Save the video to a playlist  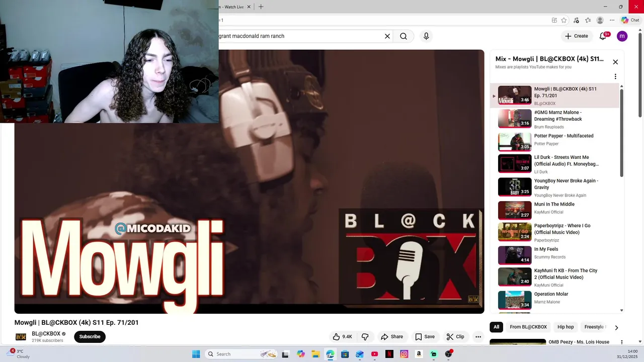pyautogui.click(x=425, y=337)
